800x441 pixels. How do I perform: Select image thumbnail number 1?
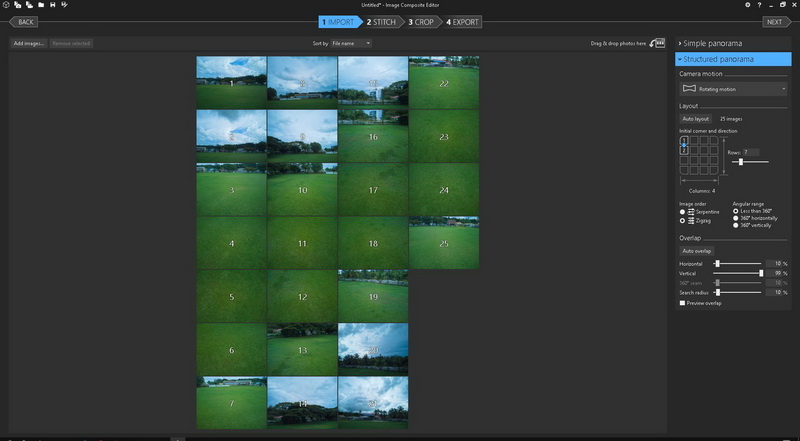coord(232,83)
